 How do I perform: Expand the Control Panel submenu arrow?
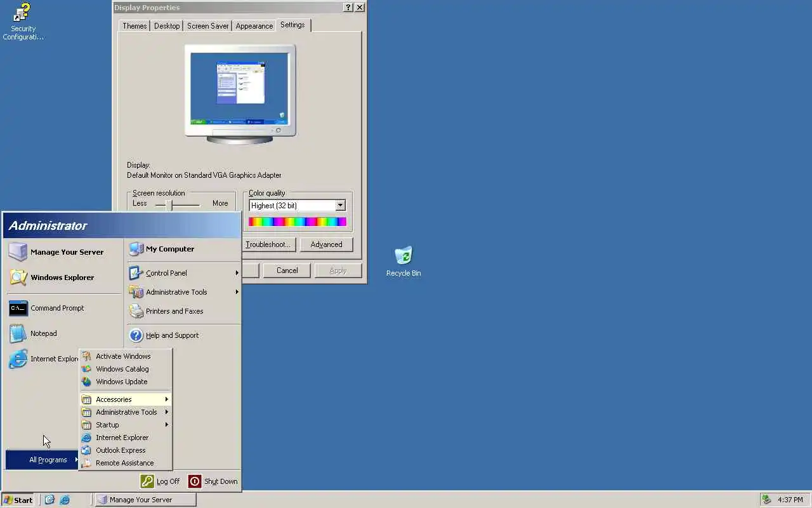(237, 273)
